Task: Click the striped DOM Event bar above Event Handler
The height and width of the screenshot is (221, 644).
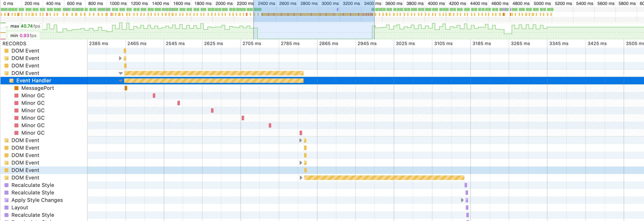Action: 214,73
